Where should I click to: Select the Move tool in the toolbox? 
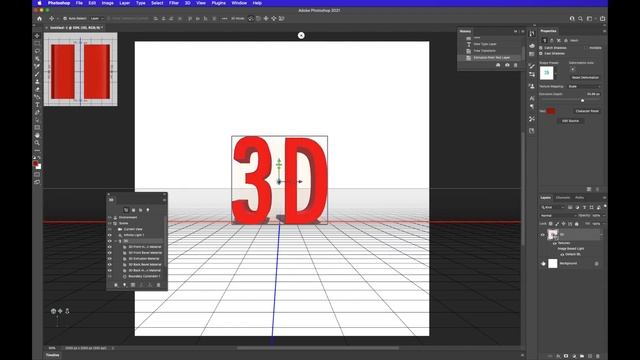tap(37, 36)
